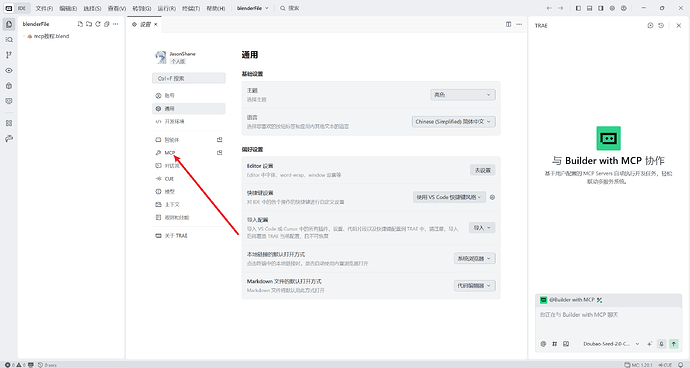Select CUE in settings sidebar
The height and width of the screenshot is (368, 690).
coord(188,179)
